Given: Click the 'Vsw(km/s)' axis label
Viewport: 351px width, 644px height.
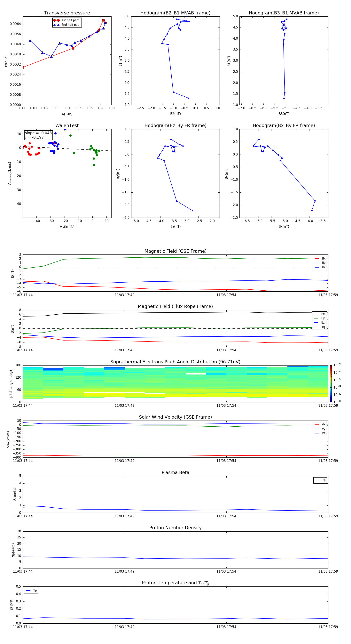Looking at the screenshot, I should [x=8, y=439].
